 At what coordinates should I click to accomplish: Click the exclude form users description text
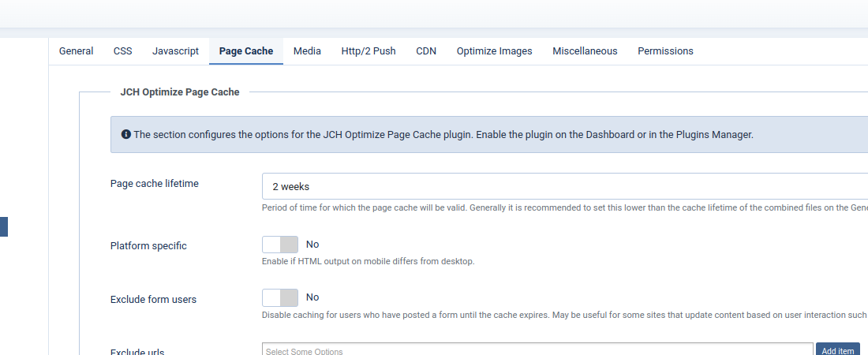coord(565,315)
